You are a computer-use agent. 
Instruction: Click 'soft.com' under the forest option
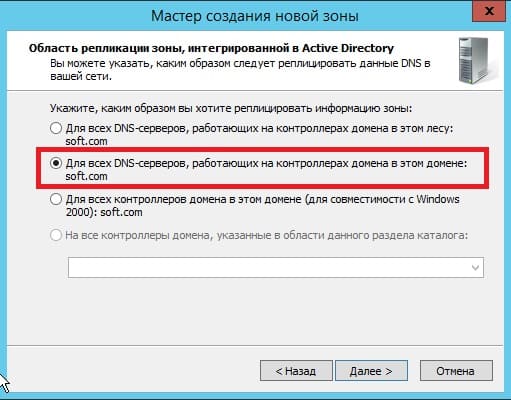[x=86, y=141]
